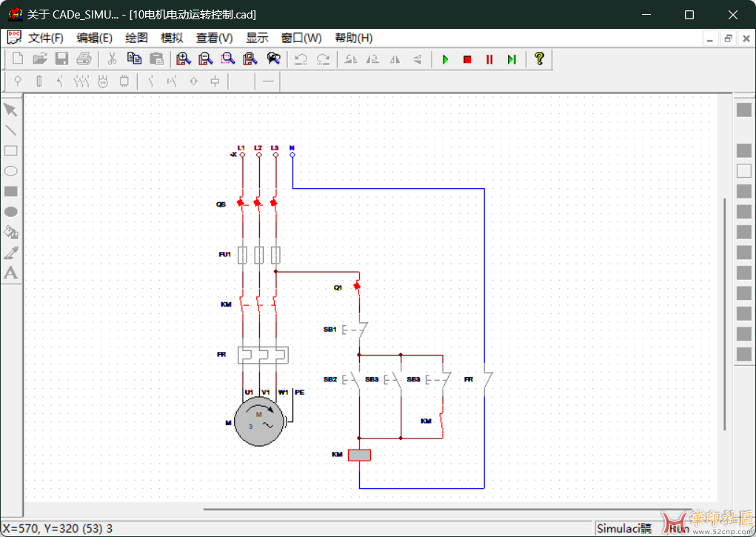Open the 查看(V) menu
The image size is (756, 537).
215,38
